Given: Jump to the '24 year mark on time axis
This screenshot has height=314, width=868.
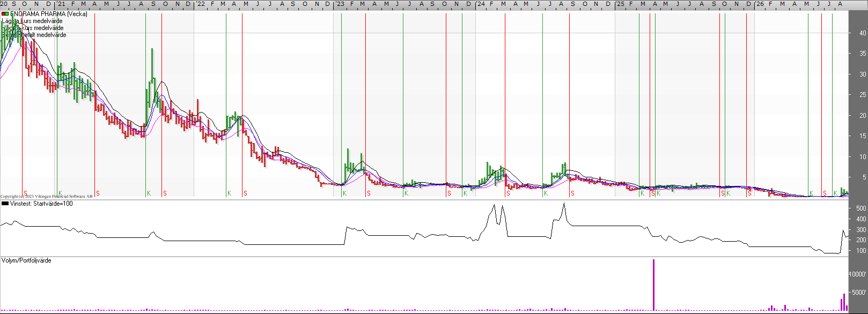Looking at the screenshot, I should tap(481, 4).
